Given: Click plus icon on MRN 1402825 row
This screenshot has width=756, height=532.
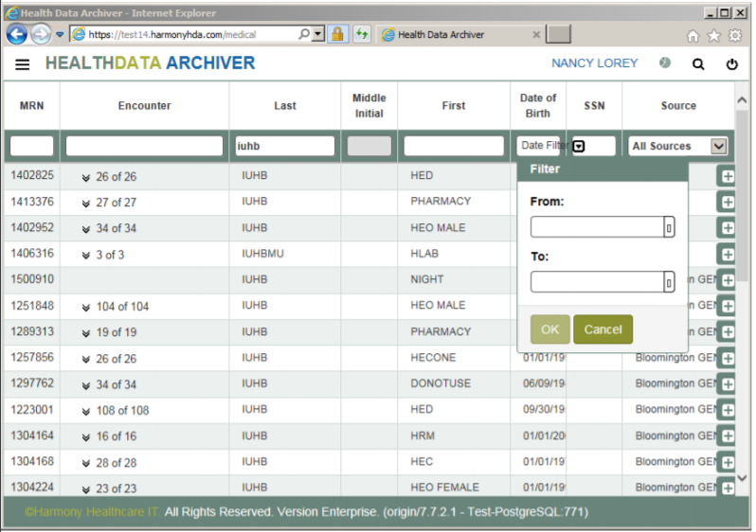Looking at the screenshot, I should 728,176.
